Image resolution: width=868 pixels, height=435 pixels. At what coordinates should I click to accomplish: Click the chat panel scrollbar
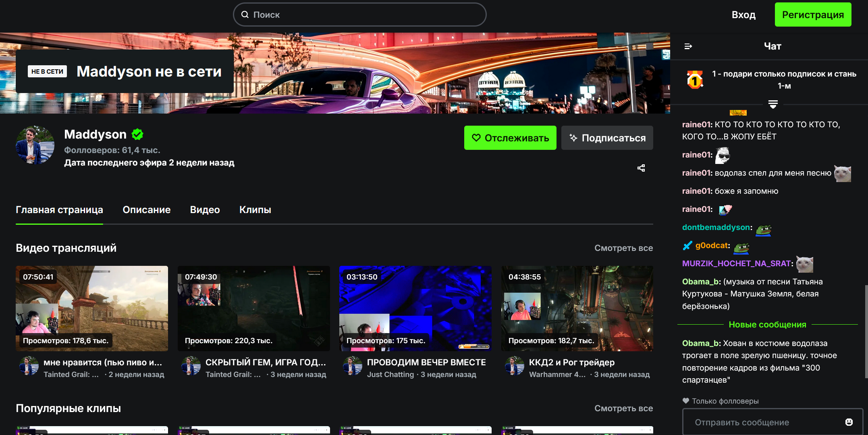(x=866, y=331)
